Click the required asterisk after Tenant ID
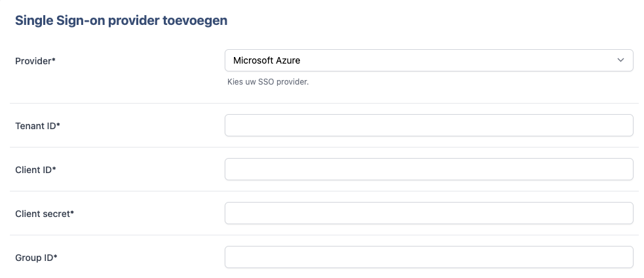 point(58,125)
